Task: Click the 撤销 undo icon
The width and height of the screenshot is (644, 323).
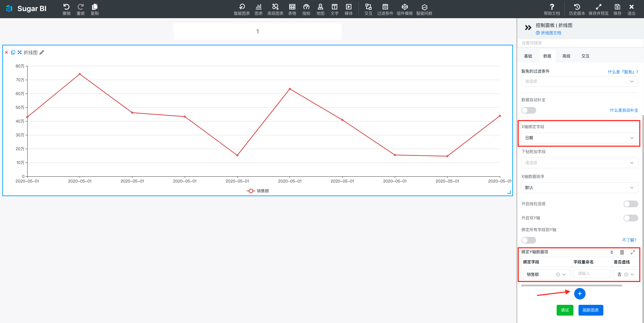Action: [x=67, y=9]
